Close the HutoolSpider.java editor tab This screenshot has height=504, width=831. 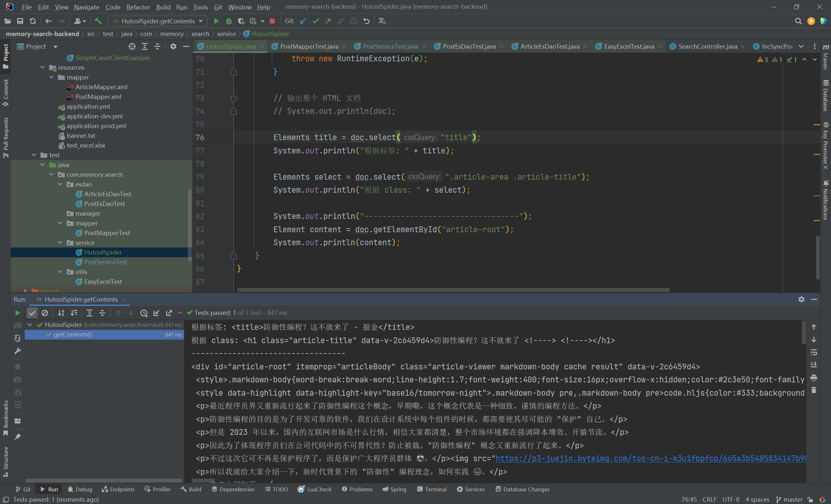click(x=262, y=46)
